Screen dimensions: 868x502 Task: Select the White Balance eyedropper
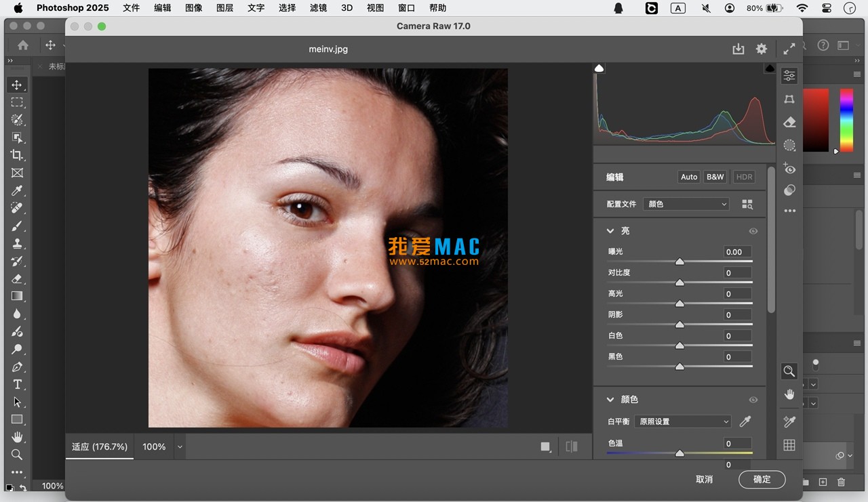[x=745, y=421]
